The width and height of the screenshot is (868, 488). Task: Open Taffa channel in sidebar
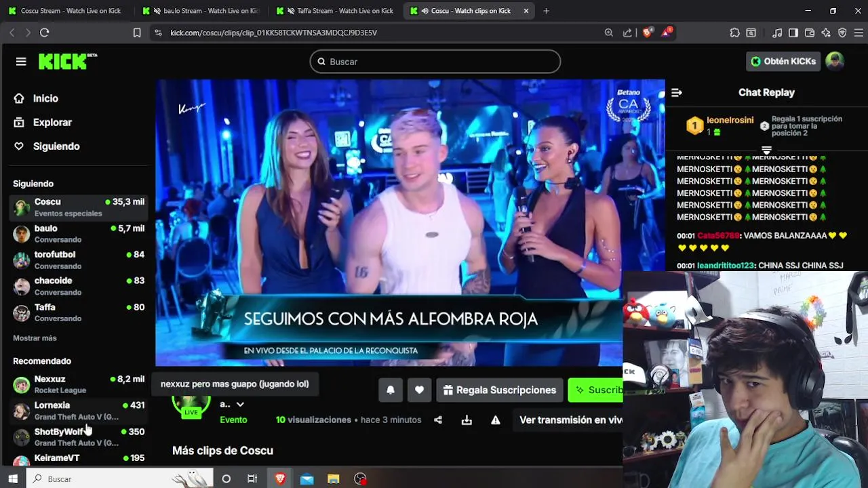[x=79, y=312]
